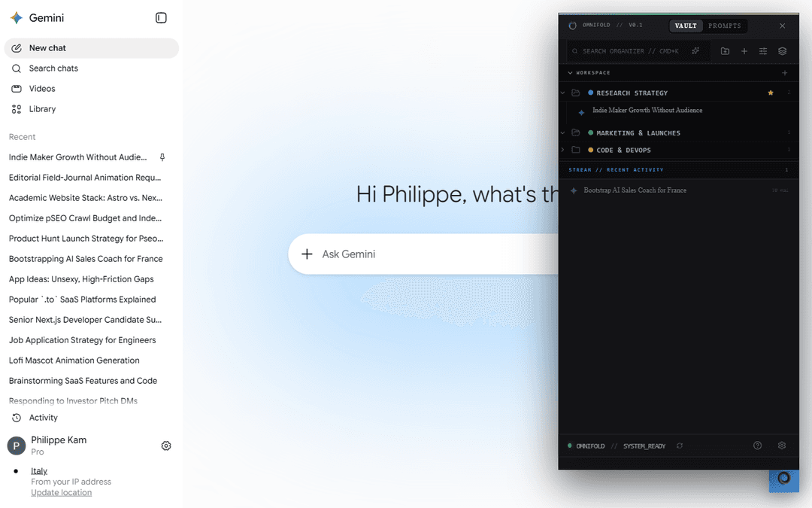Image resolution: width=812 pixels, height=508 pixels.
Task: Click the sparkle AI icon in Omnifold search bar
Action: point(695,51)
